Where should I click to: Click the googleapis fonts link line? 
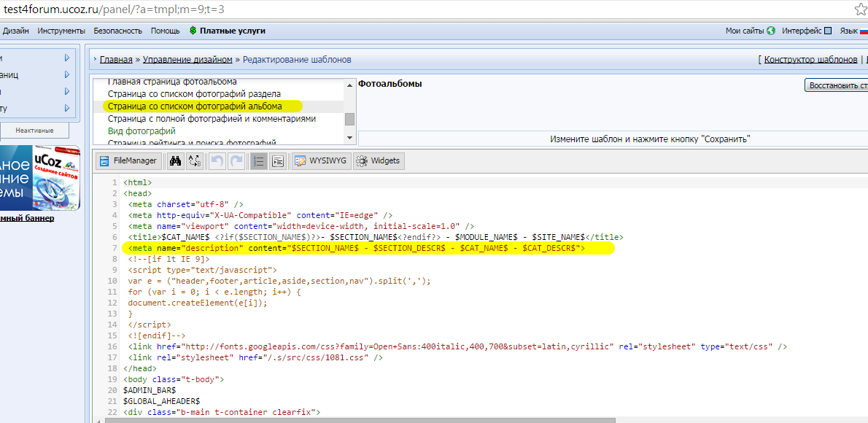[x=457, y=346]
